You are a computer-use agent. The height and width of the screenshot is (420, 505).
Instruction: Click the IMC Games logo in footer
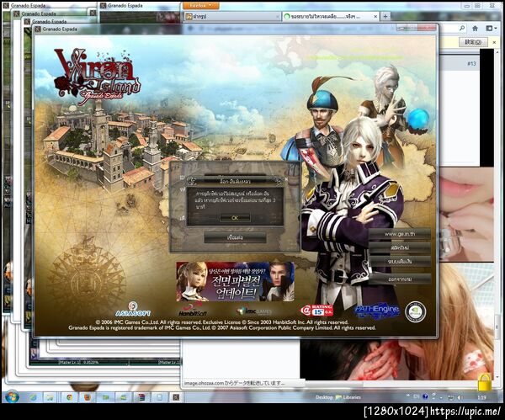click(254, 311)
